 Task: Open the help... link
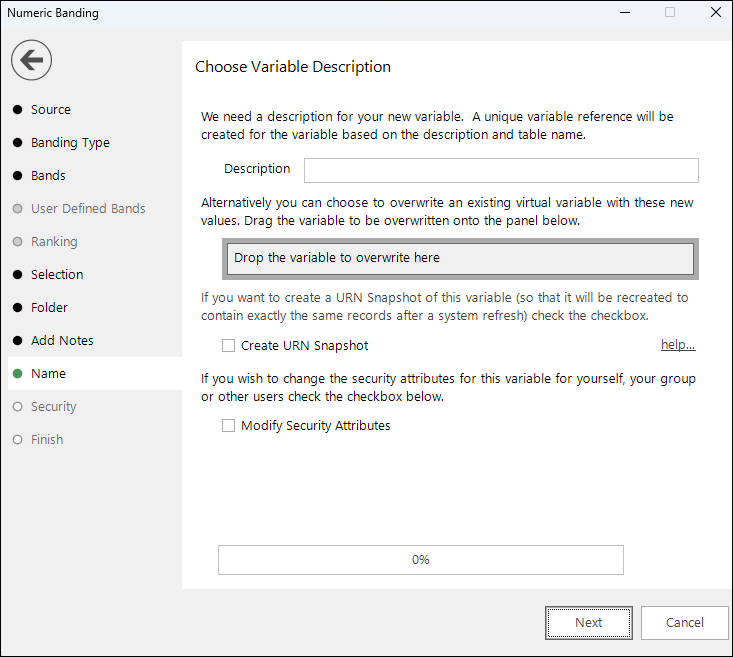(678, 345)
